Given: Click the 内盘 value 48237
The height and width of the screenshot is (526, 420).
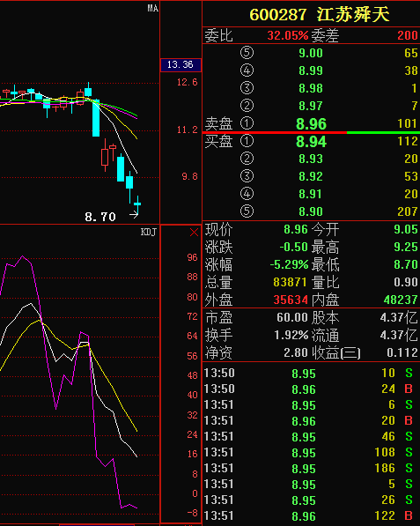Looking at the screenshot, I should coord(401,300).
